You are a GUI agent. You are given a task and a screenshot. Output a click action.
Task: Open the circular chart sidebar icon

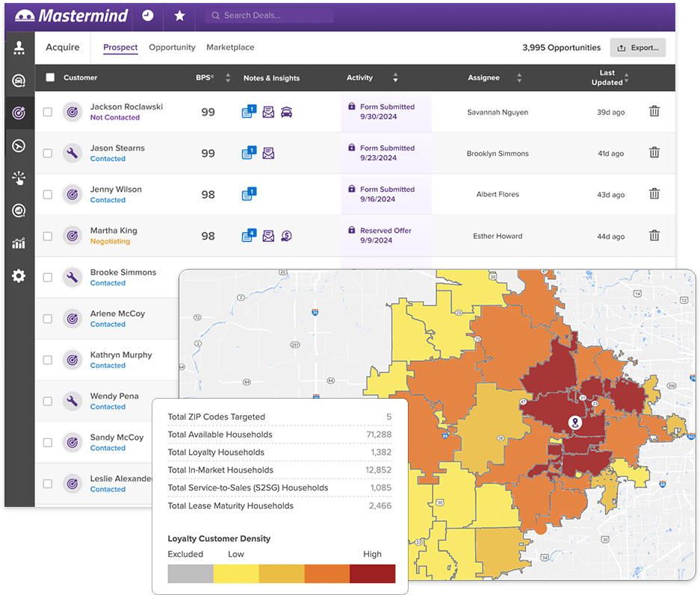[19, 211]
